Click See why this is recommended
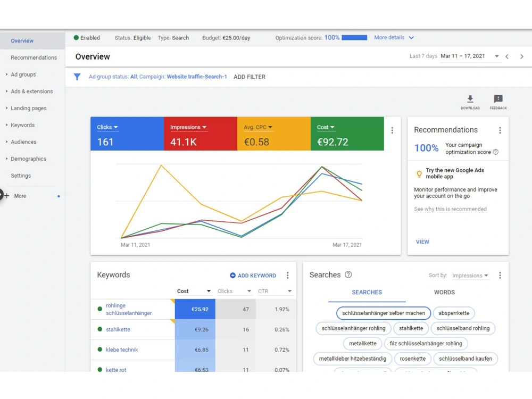 (x=450, y=209)
